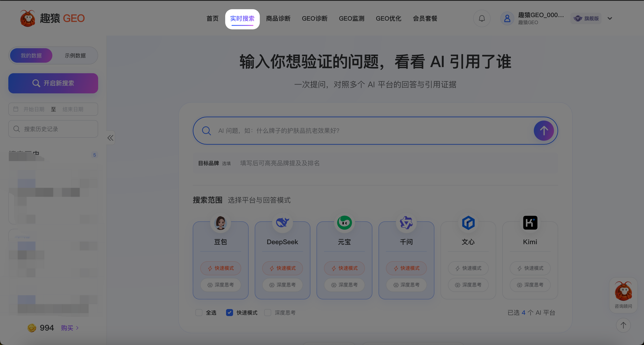Click the calendar icon in date range

(x=16, y=109)
